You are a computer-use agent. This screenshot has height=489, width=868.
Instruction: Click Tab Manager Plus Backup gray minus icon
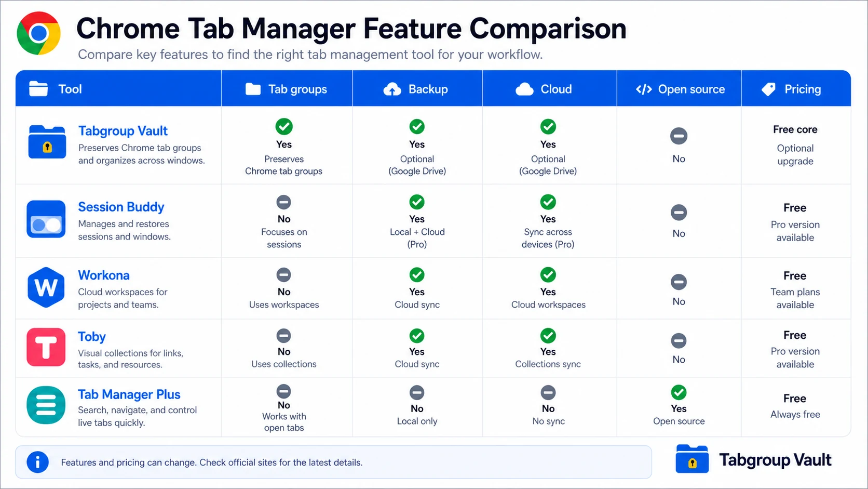(417, 393)
